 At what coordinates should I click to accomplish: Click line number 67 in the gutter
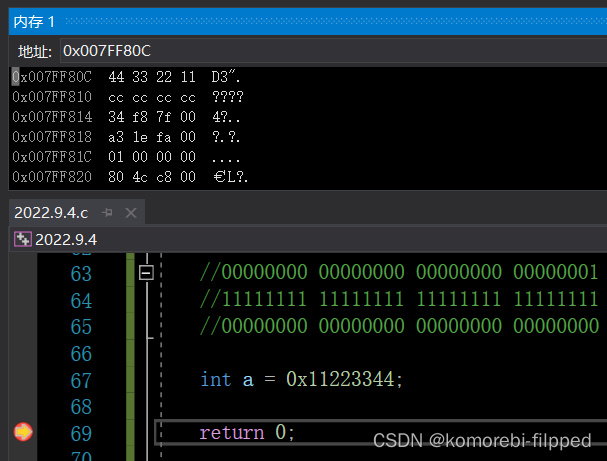point(81,380)
